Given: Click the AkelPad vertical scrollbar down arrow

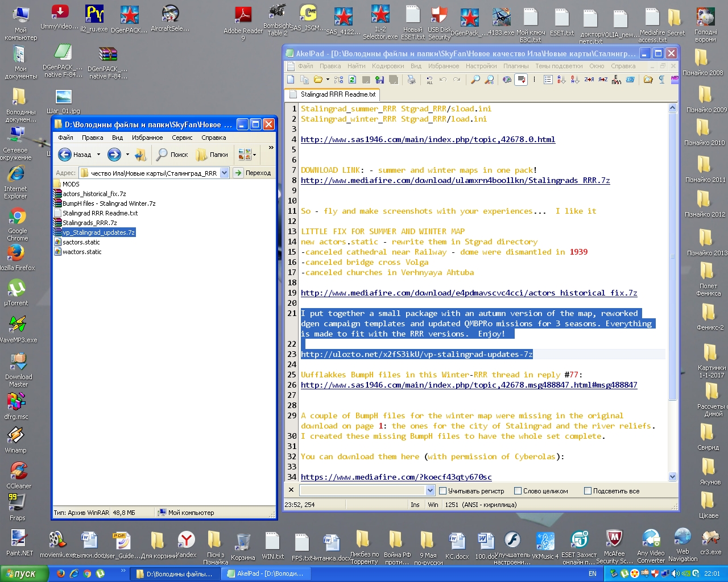Looking at the screenshot, I should (x=672, y=477).
